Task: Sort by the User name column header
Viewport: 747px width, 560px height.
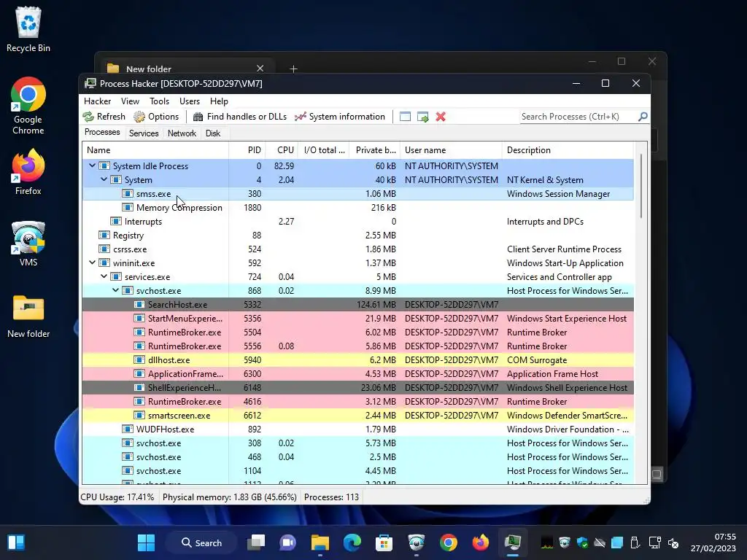Action: pyautogui.click(x=451, y=150)
